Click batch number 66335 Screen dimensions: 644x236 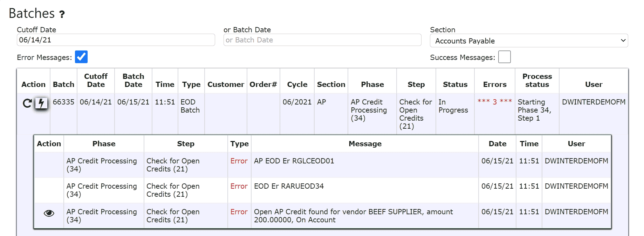[63, 102]
